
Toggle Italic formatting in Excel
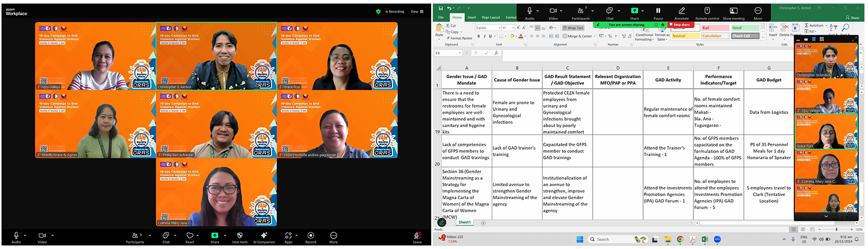click(x=485, y=36)
